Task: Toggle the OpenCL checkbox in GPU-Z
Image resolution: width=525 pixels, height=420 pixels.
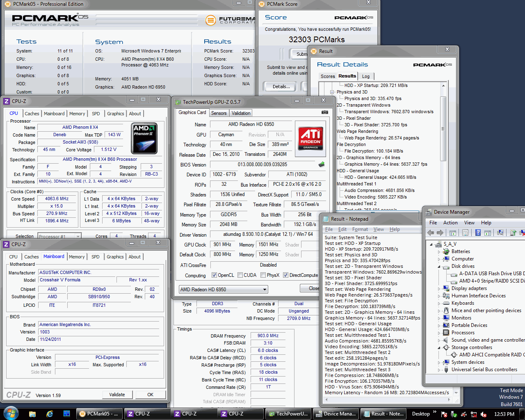Action: click(214, 275)
